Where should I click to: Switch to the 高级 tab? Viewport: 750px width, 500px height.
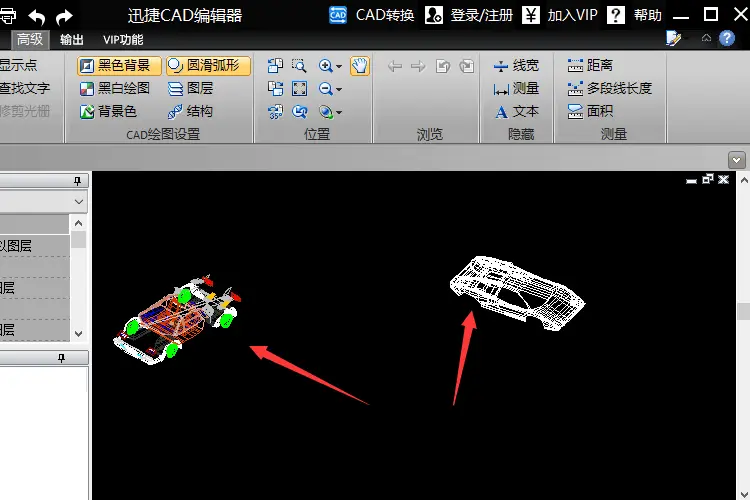30,39
